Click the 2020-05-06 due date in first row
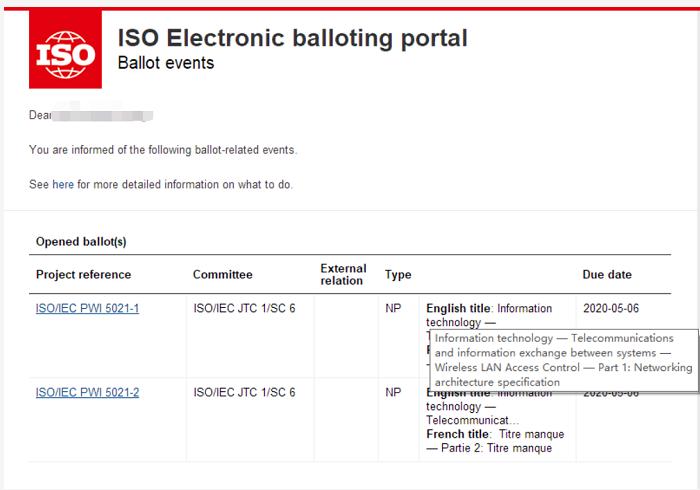The height and width of the screenshot is (490, 700). click(x=611, y=308)
